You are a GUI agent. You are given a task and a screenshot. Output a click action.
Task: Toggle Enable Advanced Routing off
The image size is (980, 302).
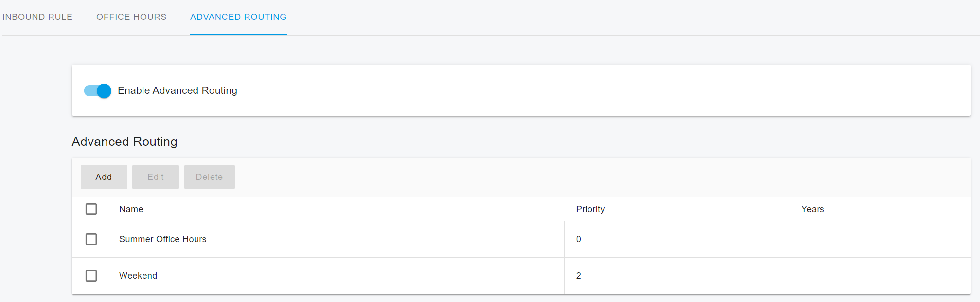pyautogui.click(x=97, y=91)
